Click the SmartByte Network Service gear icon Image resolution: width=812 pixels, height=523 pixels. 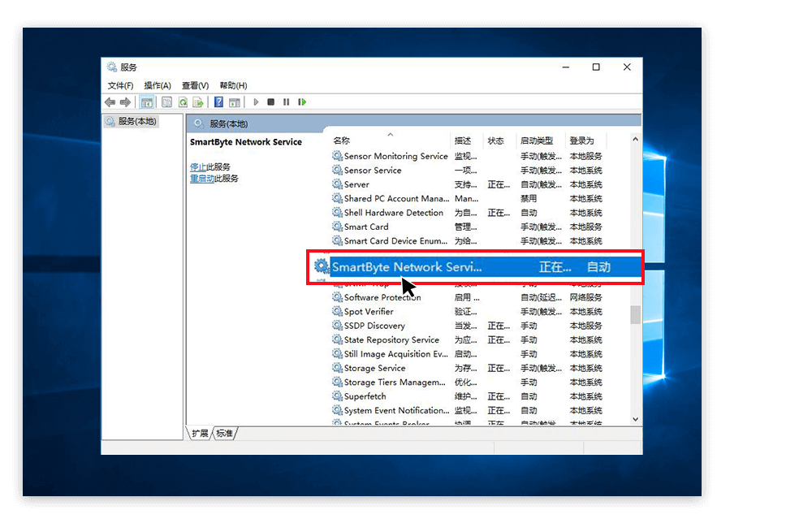tap(321, 267)
